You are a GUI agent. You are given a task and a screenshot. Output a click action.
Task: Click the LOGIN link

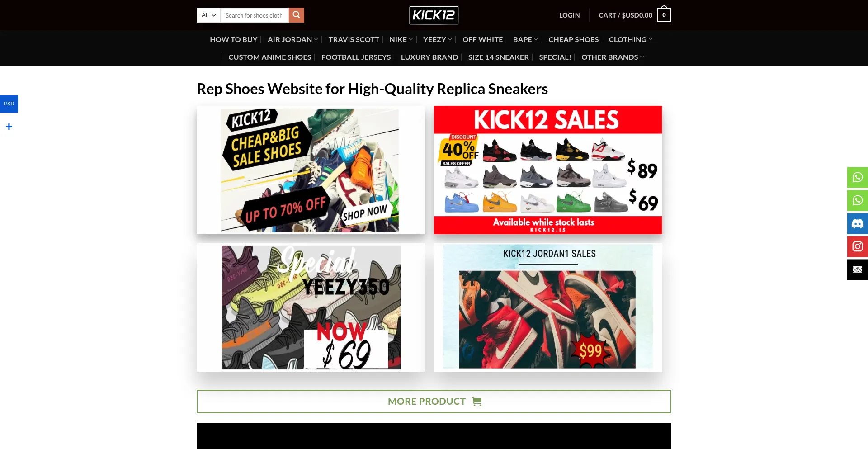click(x=569, y=15)
